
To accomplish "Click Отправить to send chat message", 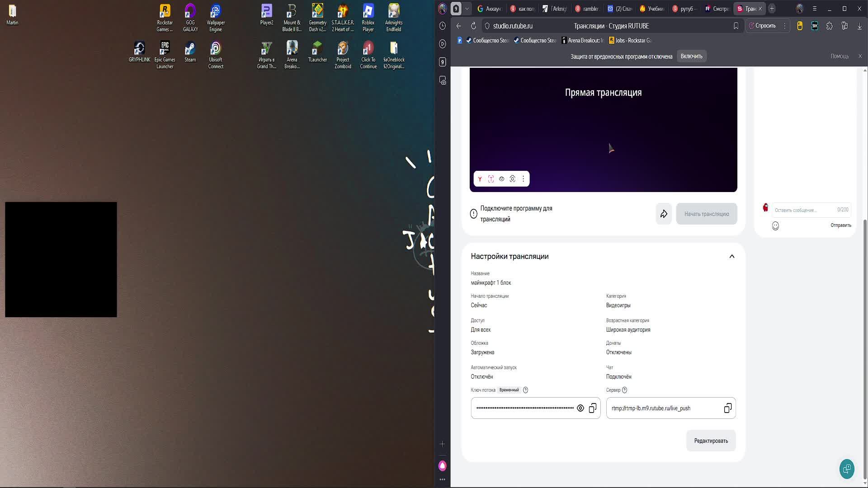I will point(840,225).
